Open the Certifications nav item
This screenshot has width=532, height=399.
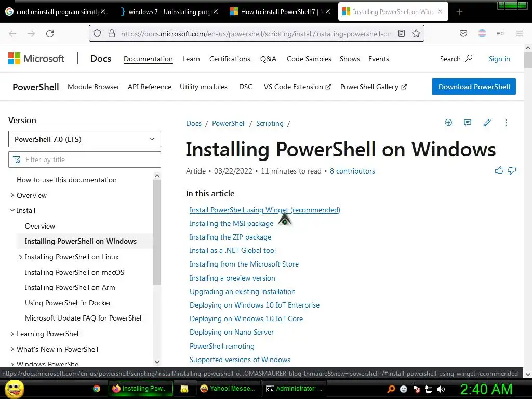[230, 59]
